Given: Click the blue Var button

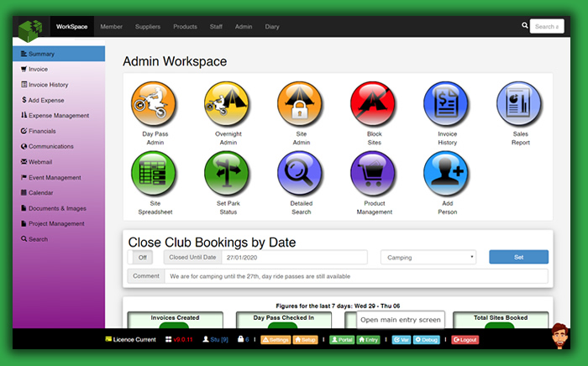Looking at the screenshot, I should pyautogui.click(x=402, y=340).
